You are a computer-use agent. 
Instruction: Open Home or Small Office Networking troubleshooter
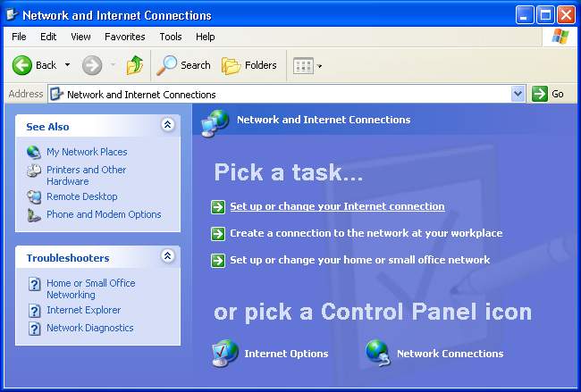pyautogui.click(x=91, y=288)
